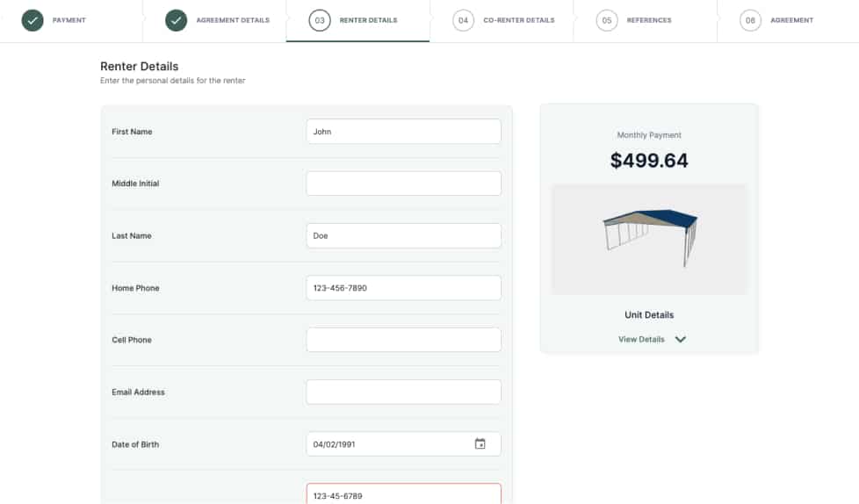Screen dimensions: 859x504
Task: Click the View Details link
Action: pyautogui.click(x=641, y=339)
